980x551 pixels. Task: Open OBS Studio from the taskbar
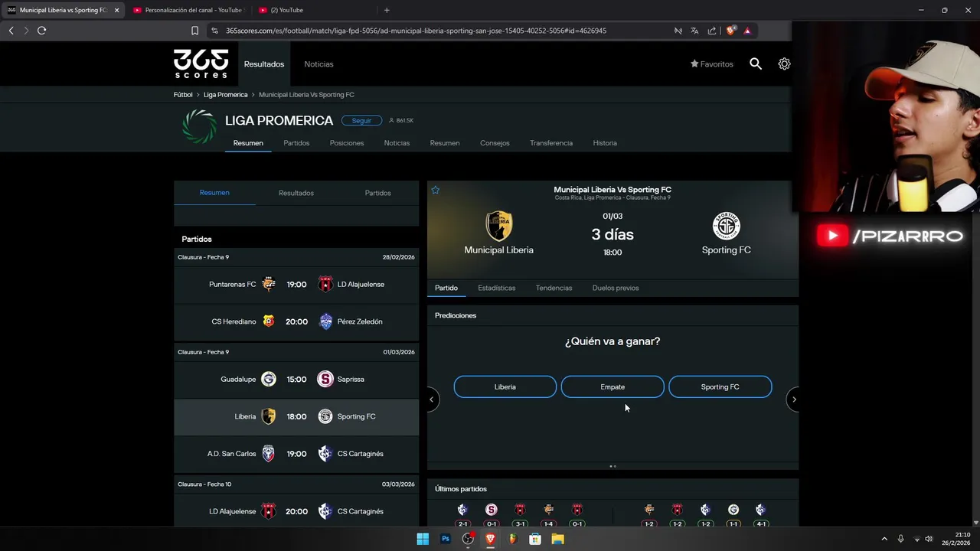pos(468,539)
